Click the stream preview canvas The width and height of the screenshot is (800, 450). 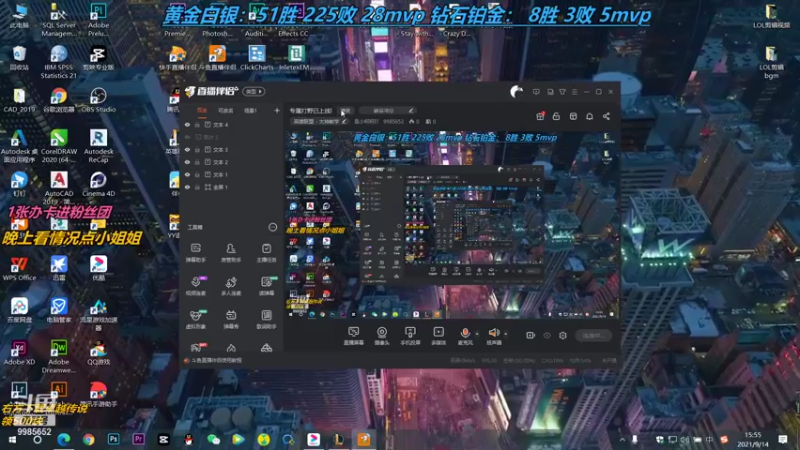[452, 225]
